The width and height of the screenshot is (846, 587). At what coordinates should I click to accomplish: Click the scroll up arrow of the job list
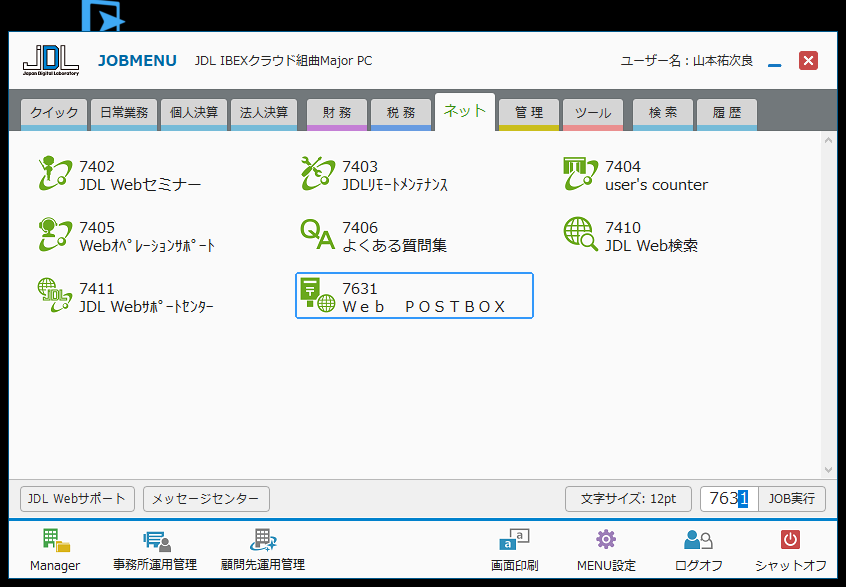(x=828, y=140)
